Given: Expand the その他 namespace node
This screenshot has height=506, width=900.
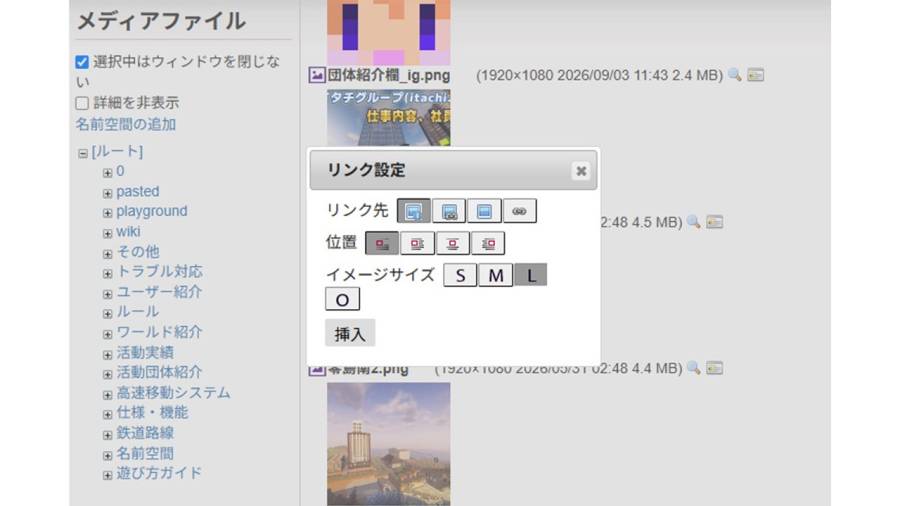Looking at the screenshot, I should [x=107, y=254].
